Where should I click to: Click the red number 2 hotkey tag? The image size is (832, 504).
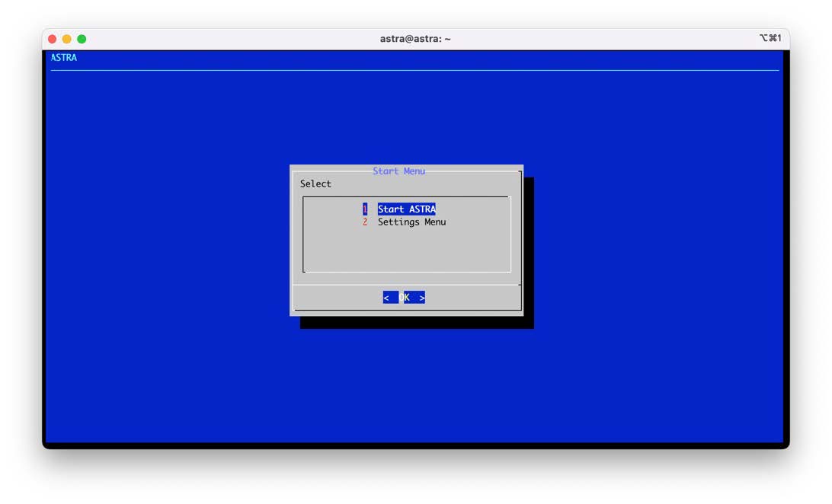(365, 222)
